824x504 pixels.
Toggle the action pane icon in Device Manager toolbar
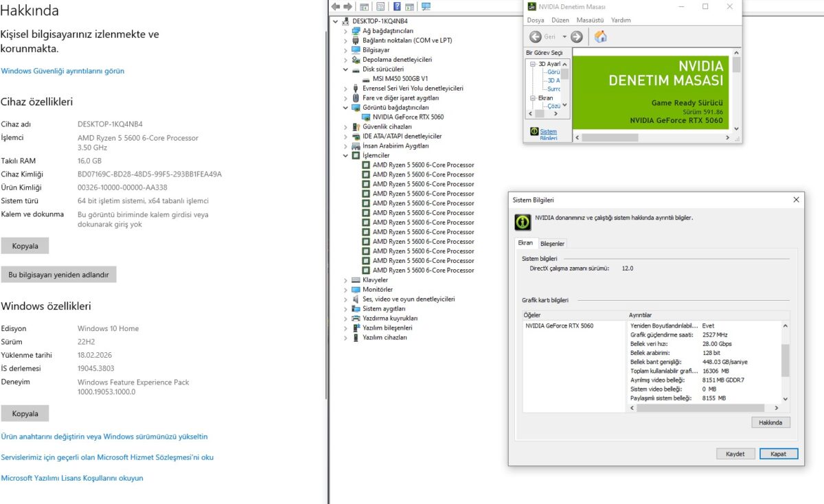(x=409, y=6)
